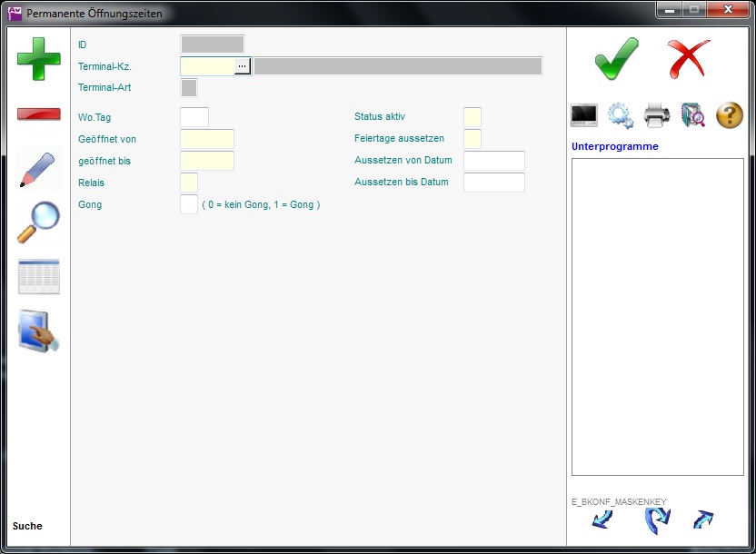Click the blue circular refresh arrow icon

pyautogui.click(x=656, y=520)
